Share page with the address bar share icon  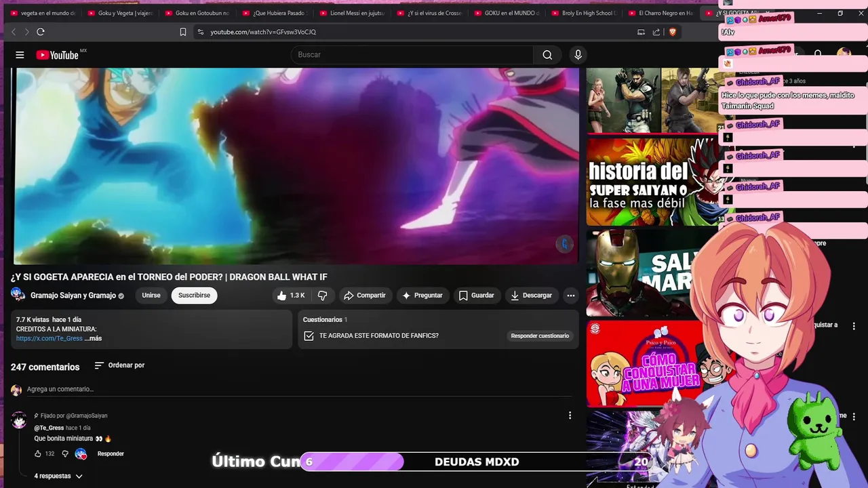(656, 32)
